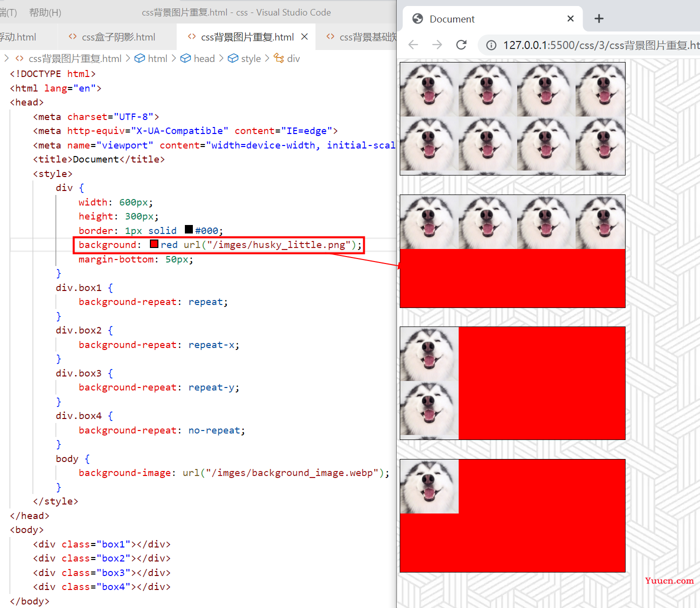Click the file icon on the css盒子阴影.html tab
Viewport: 700px width, 608px height.
pos(72,36)
